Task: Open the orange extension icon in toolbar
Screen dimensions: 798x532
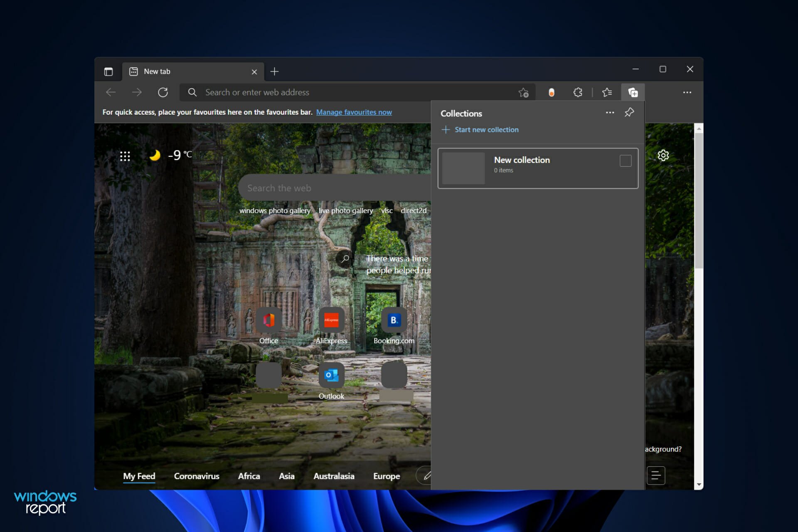Action: [551, 92]
